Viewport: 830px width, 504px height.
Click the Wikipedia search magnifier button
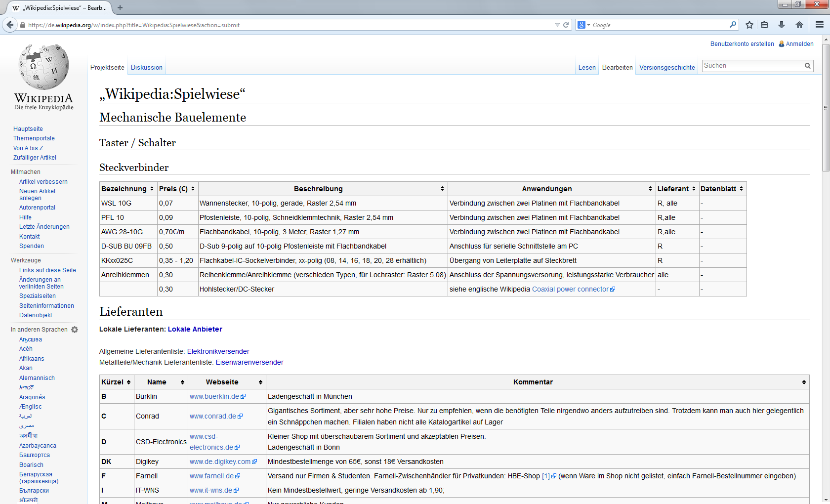coord(808,66)
